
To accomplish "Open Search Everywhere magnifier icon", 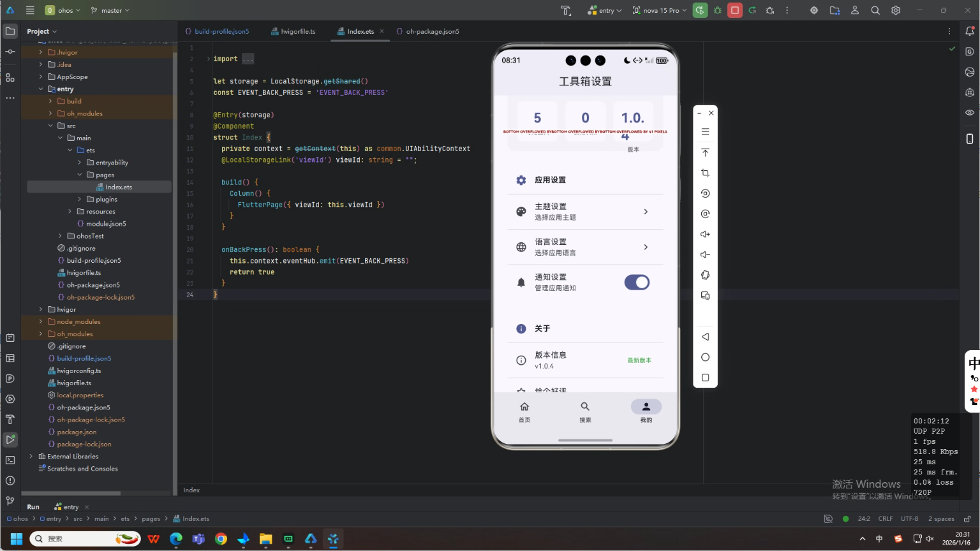I will pos(875,10).
